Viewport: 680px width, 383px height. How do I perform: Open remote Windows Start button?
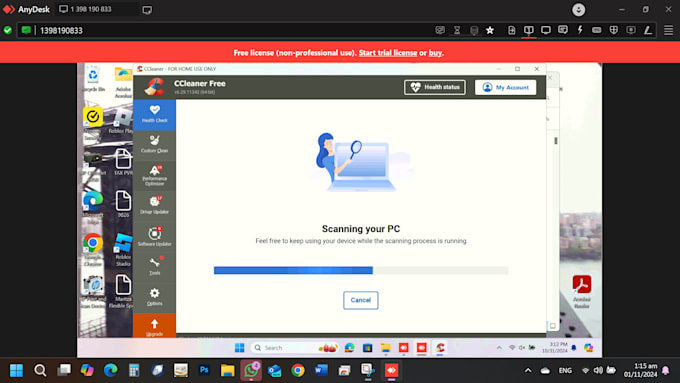click(239, 347)
